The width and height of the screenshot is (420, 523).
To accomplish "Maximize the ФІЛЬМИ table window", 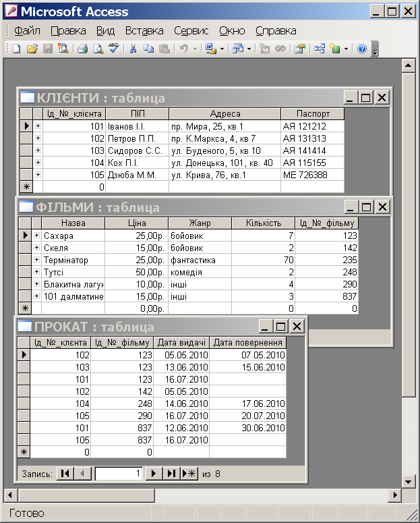I will tap(366, 207).
